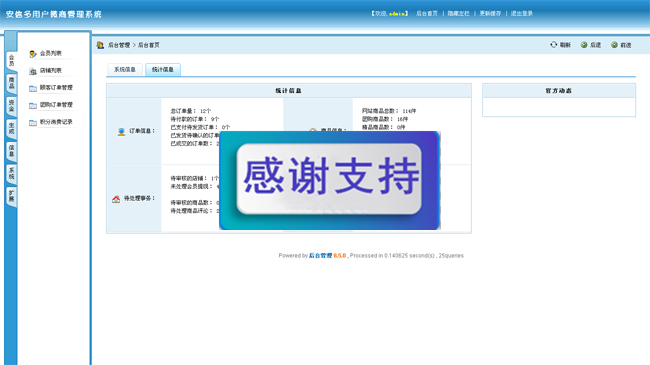This screenshot has height=365, width=650.
Task: Select the 统计信息 tab
Action: pos(163,70)
